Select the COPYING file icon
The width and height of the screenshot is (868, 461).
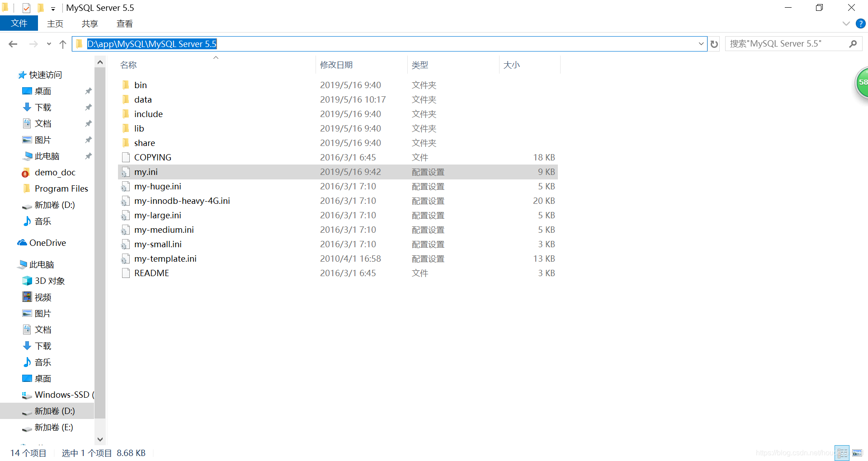(x=126, y=157)
